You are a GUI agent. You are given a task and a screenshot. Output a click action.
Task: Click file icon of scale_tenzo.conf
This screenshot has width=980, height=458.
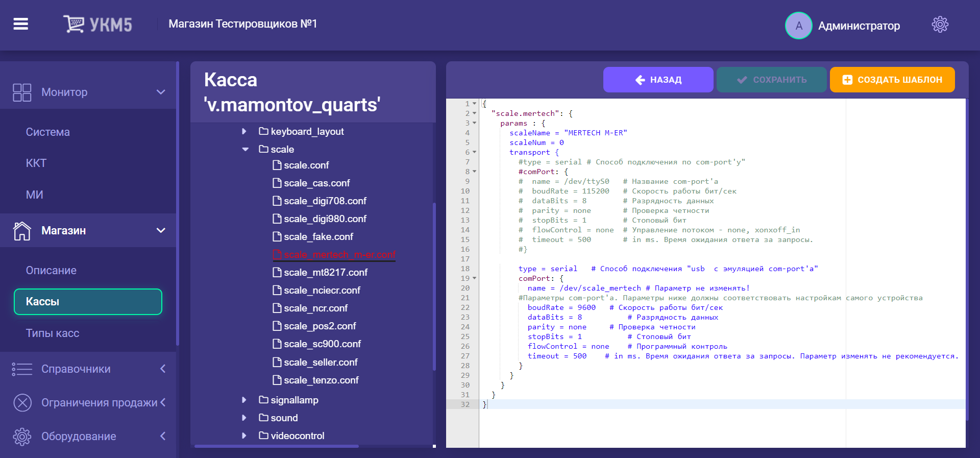(277, 380)
